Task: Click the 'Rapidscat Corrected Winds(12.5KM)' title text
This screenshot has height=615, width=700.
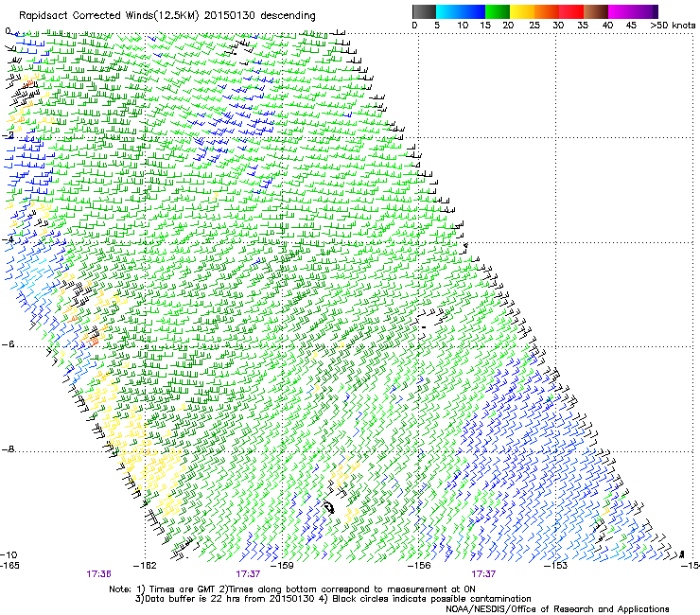Action: [110, 16]
